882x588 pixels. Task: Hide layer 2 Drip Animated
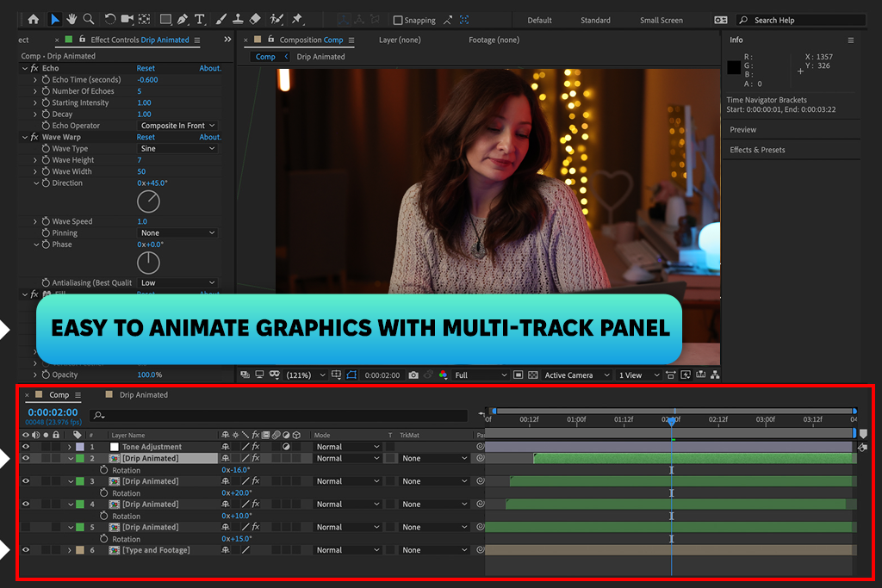(25, 458)
